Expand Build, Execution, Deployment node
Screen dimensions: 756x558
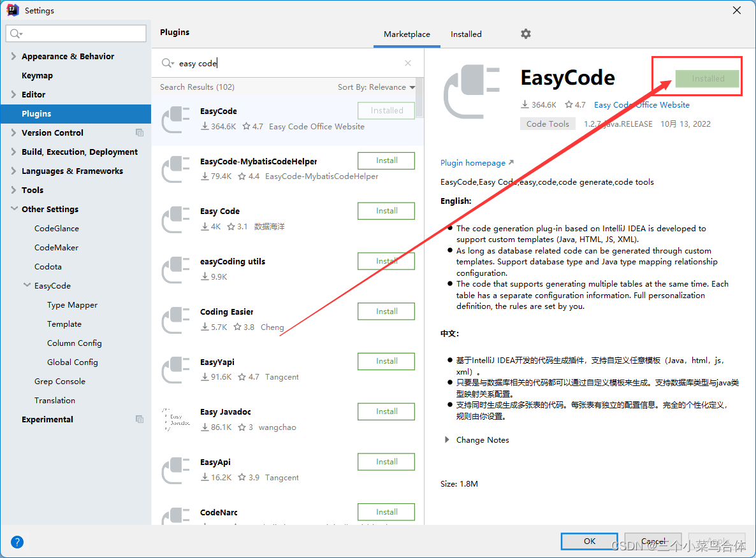coord(13,152)
